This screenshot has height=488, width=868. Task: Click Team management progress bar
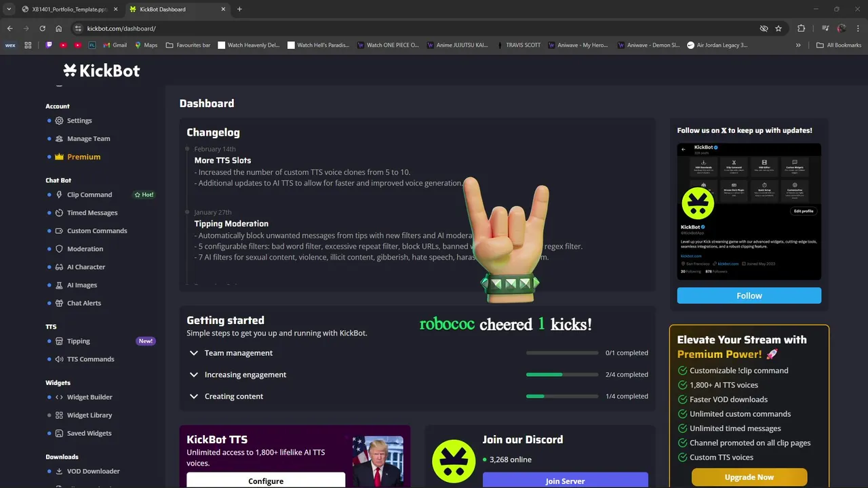pos(562,353)
